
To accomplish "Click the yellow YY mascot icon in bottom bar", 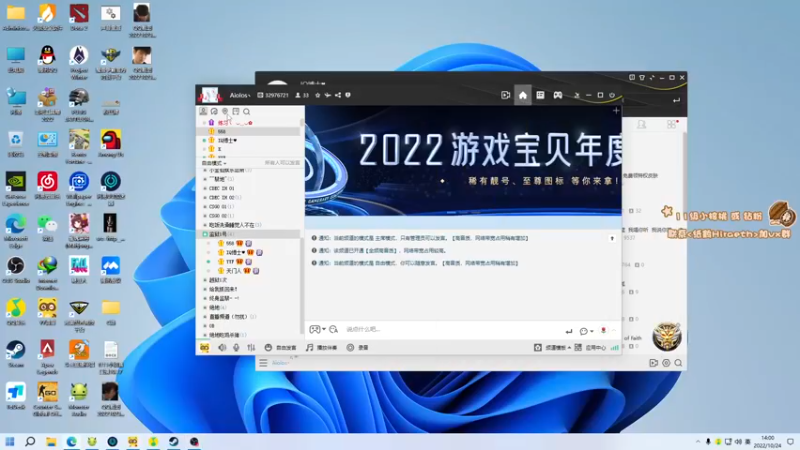I will click(205, 347).
